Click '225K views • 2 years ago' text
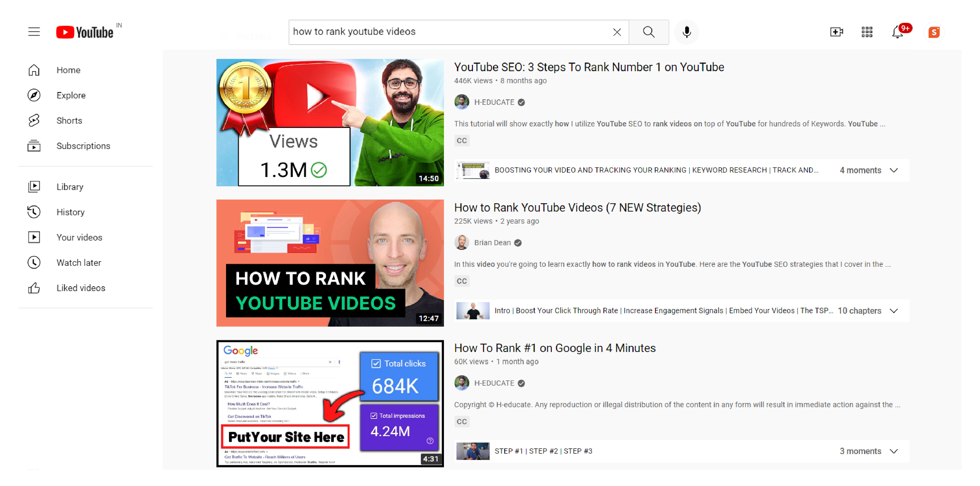Viewport: 980px width, 486px height. [x=496, y=222]
